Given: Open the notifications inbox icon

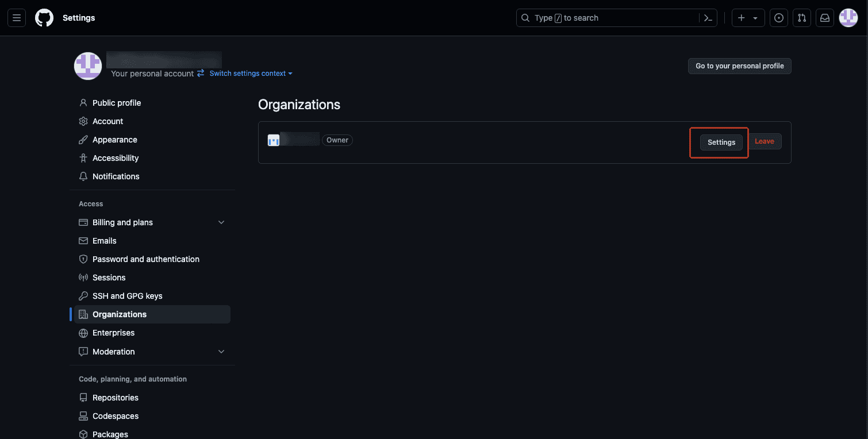Looking at the screenshot, I should pos(825,18).
